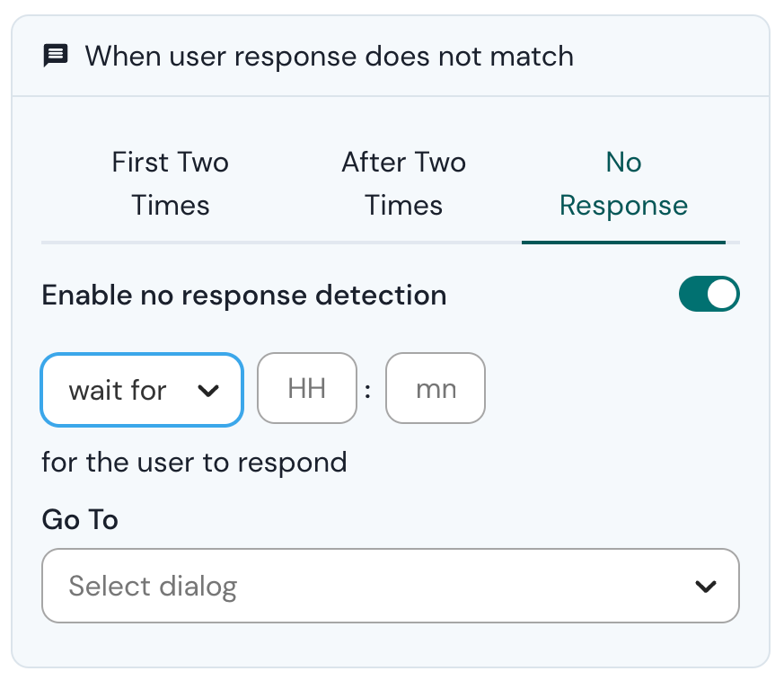Select the No Response tab
Screen dimensions: 784x680
pyautogui.click(x=623, y=183)
